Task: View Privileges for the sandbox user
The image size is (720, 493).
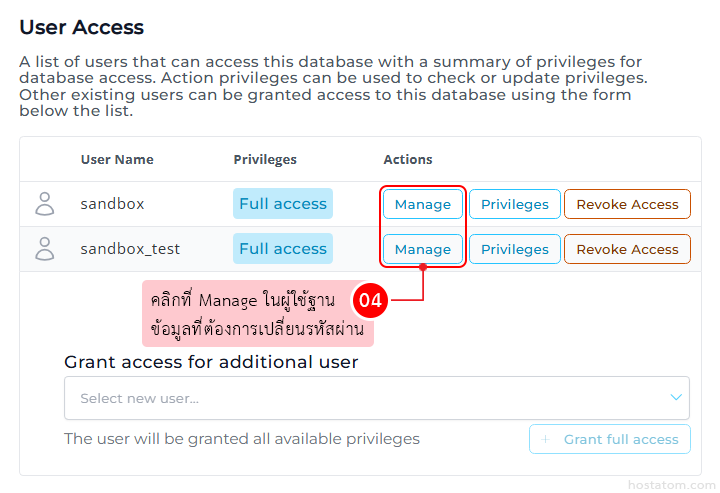Action: (515, 204)
